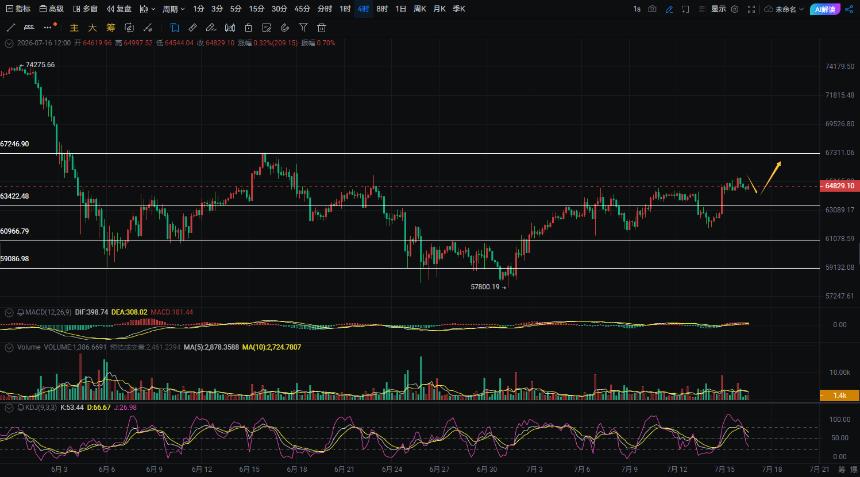The height and width of the screenshot is (477, 860).
Task: Open the advanced menu
Action: click(x=52, y=9)
